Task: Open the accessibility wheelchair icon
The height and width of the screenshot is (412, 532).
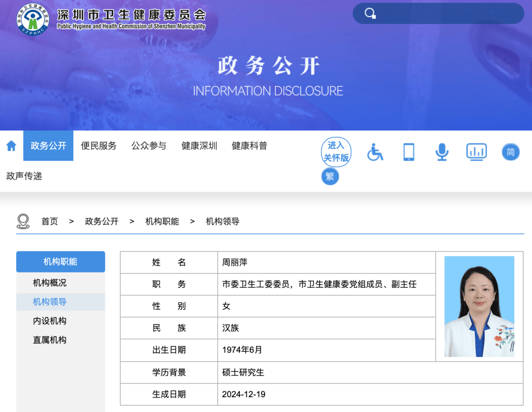Action: pos(375,152)
